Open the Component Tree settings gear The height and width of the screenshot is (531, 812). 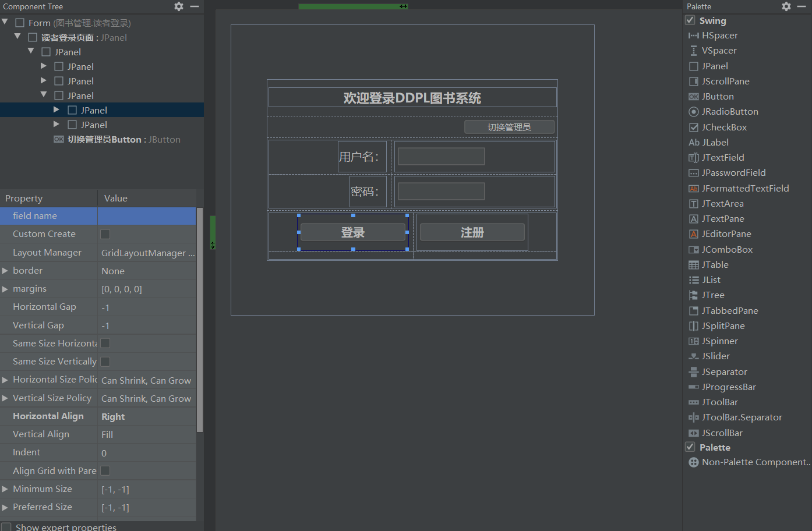(179, 6)
